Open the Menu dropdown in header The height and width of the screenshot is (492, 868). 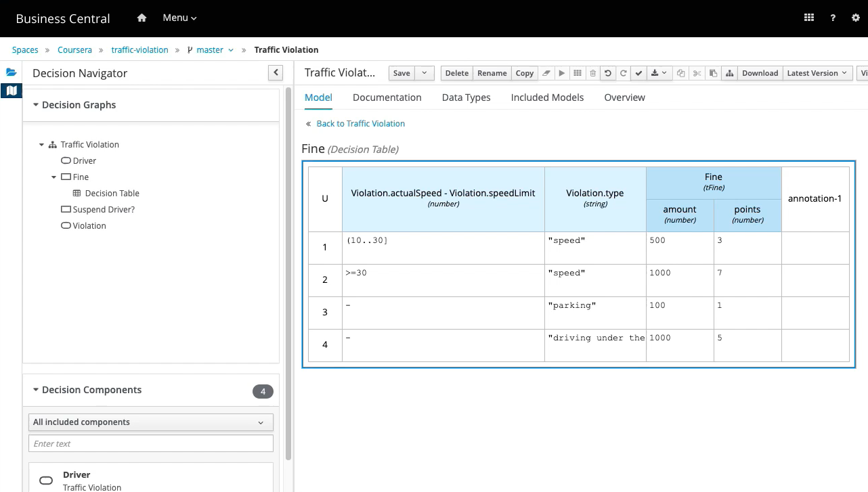[x=179, y=18]
